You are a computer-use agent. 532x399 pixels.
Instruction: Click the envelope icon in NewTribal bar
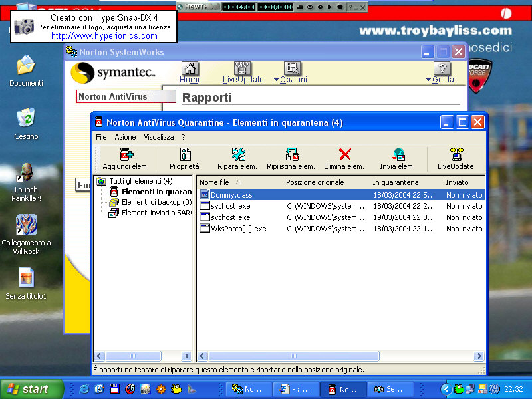click(x=310, y=7)
